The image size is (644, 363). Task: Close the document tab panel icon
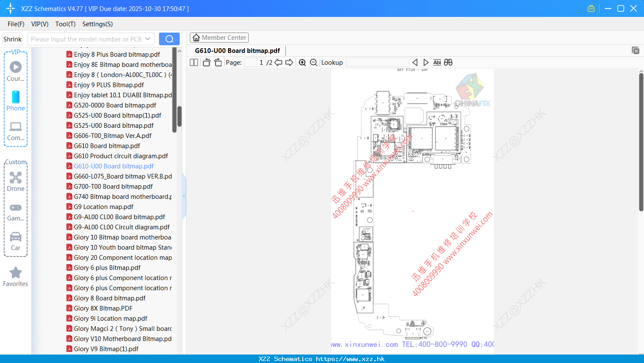(x=636, y=50)
